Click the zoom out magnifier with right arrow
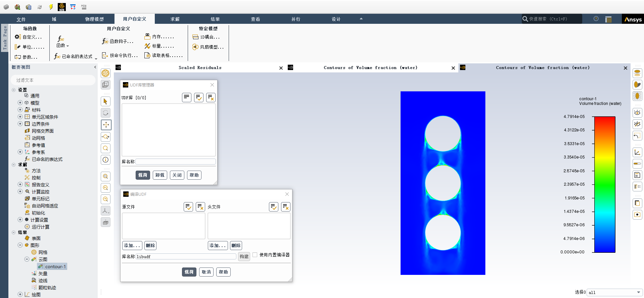 click(105, 199)
